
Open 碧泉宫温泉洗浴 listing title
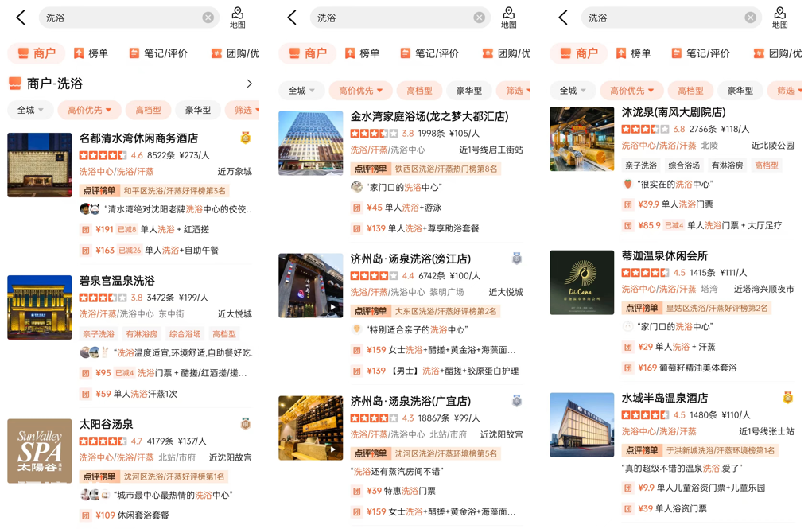coord(117,281)
